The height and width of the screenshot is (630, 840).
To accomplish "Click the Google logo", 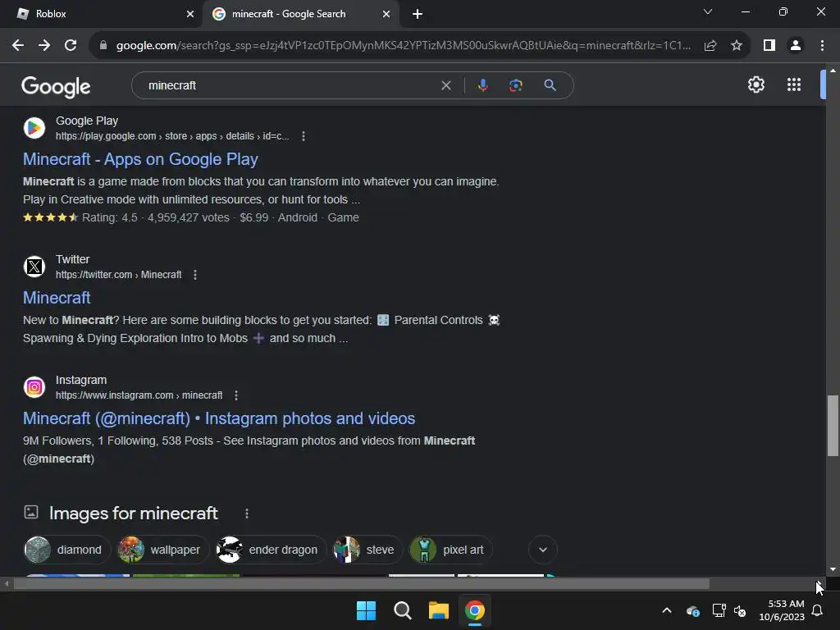I will tap(56, 87).
